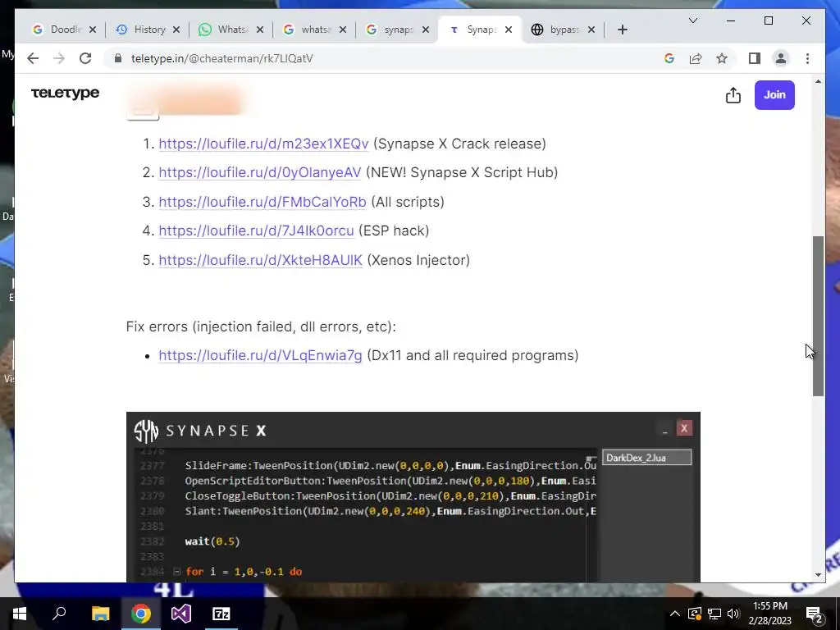Open File Explorer from the taskbar
The height and width of the screenshot is (630, 840).
100,614
